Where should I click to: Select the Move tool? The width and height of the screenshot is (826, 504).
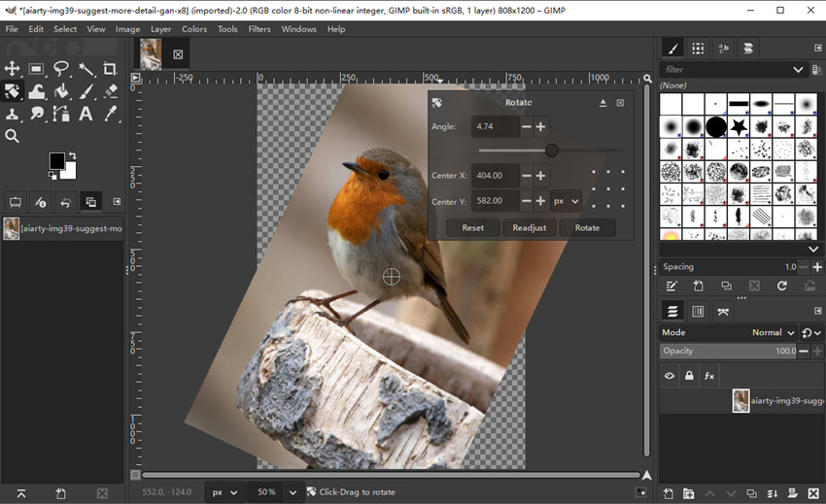pyautogui.click(x=12, y=69)
